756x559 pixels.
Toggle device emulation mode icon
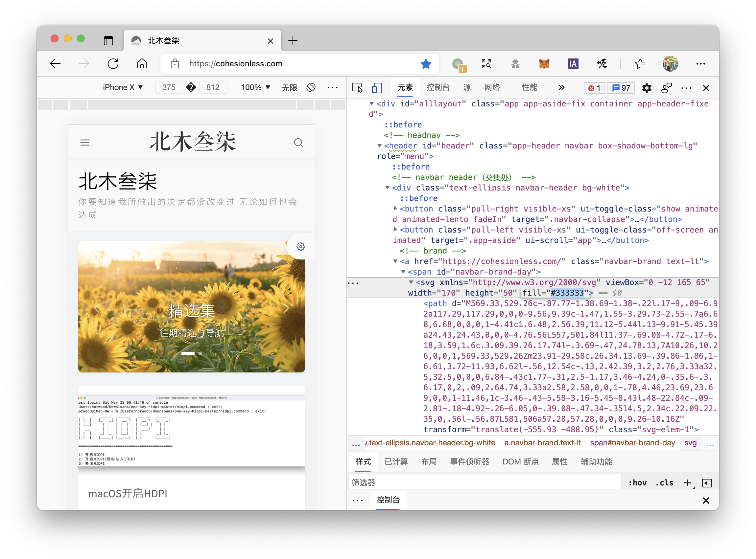376,88
